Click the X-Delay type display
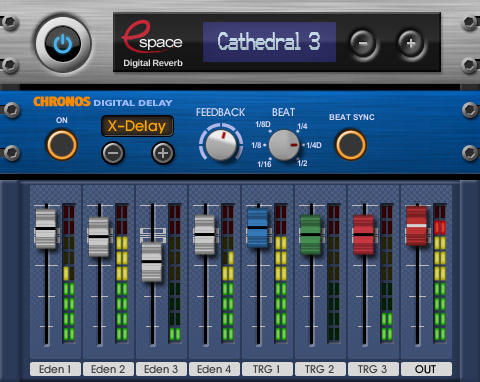Screen dimensions: 480x382 (137, 126)
